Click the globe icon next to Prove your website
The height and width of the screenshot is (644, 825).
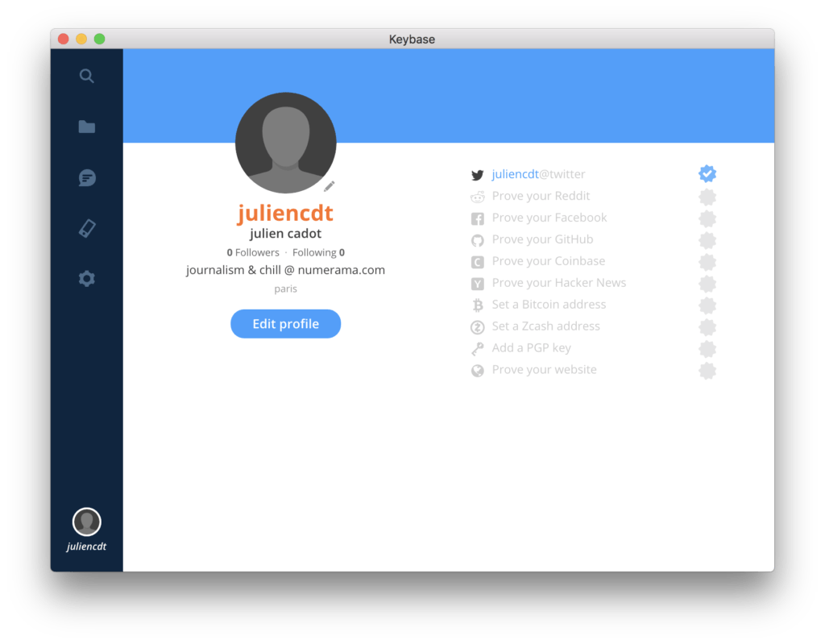pos(477,369)
